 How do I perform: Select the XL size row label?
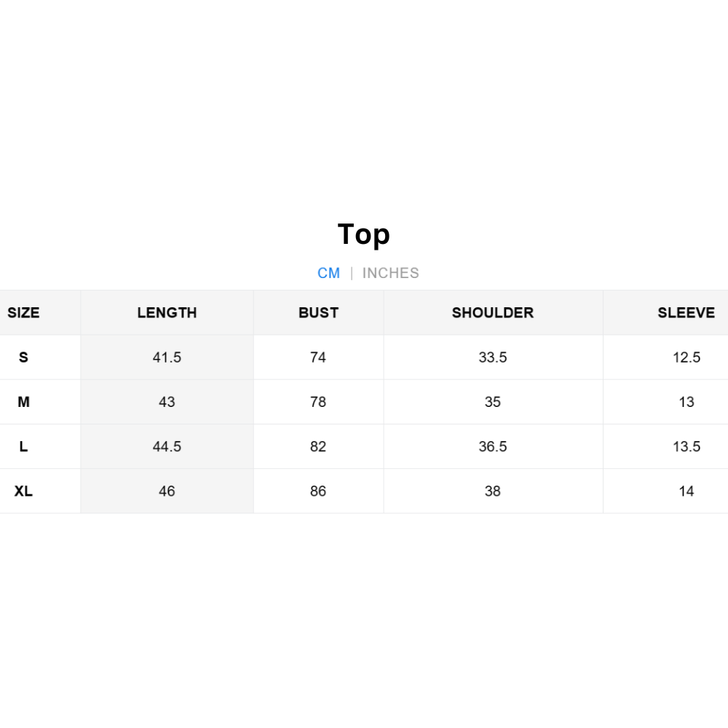pos(23,491)
